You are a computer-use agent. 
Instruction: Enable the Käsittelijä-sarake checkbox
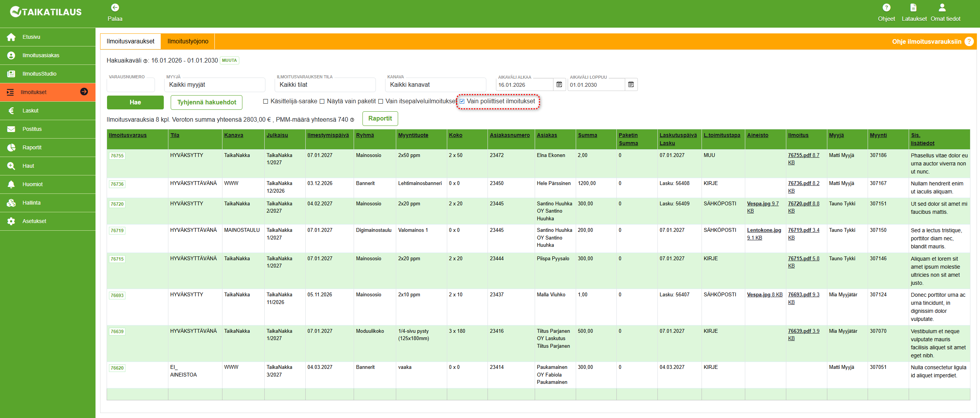pyautogui.click(x=265, y=102)
